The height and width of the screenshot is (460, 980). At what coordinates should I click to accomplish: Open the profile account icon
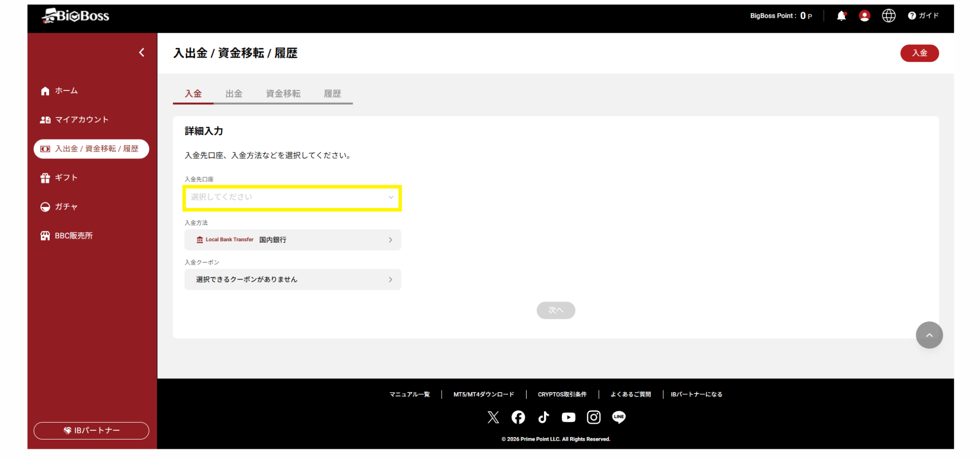tap(864, 15)
